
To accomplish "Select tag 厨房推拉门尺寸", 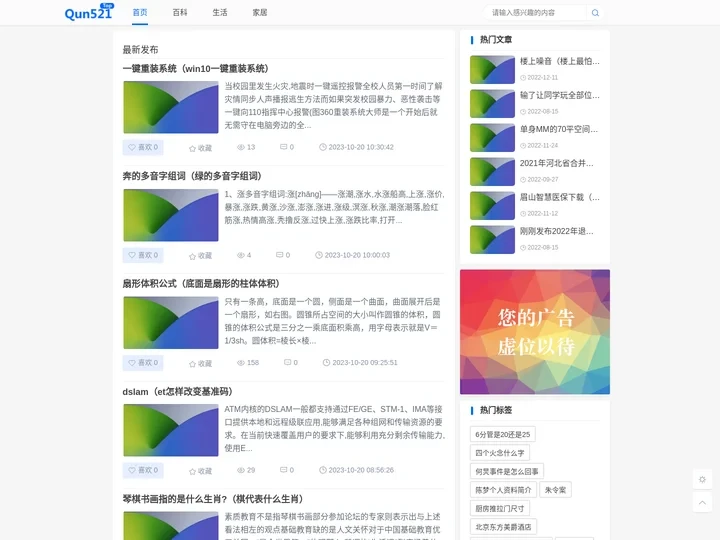I will point(500,508).
